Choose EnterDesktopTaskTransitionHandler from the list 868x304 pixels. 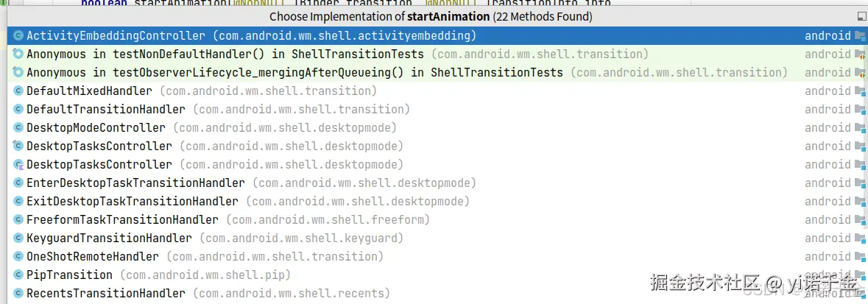(x=135, y=183)
